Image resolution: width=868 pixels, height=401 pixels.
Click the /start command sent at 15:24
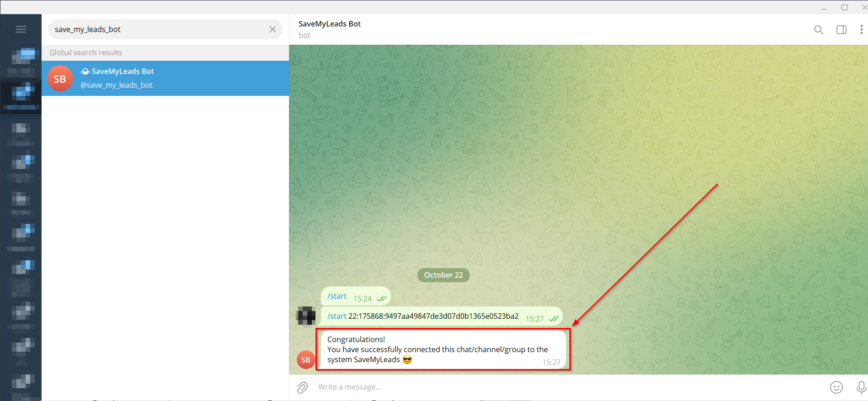coord(337,296)
